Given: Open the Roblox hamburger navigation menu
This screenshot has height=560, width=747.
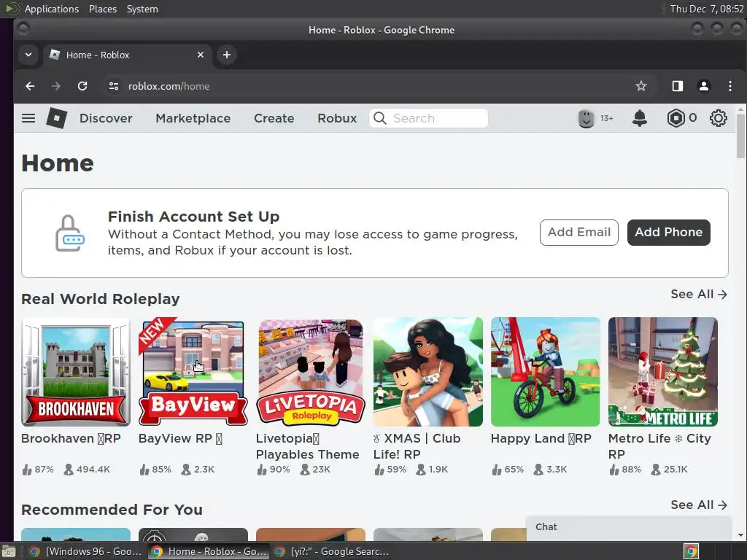Looking at the screenshot, I should click(x=28, y=118).
